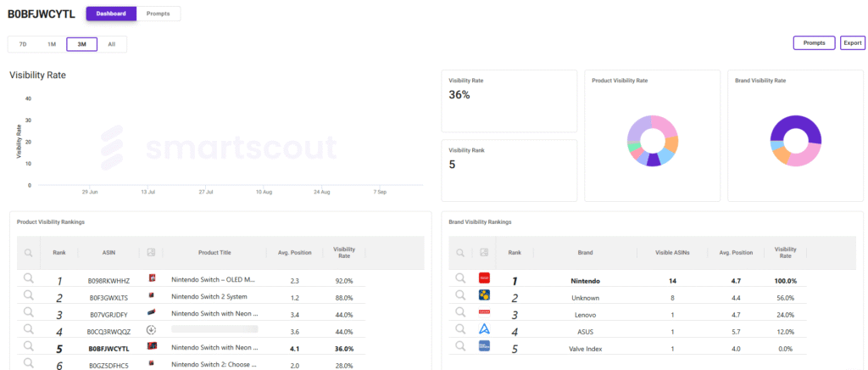Click magnifier icon in Nintendo brand row
The height and width of the screenshot is (370, 868).
(460, 278)
